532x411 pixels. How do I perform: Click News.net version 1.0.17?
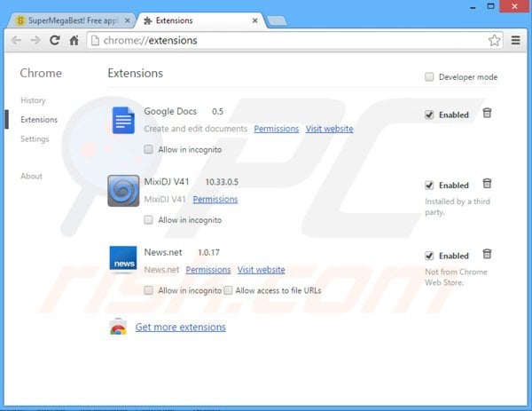208,252
